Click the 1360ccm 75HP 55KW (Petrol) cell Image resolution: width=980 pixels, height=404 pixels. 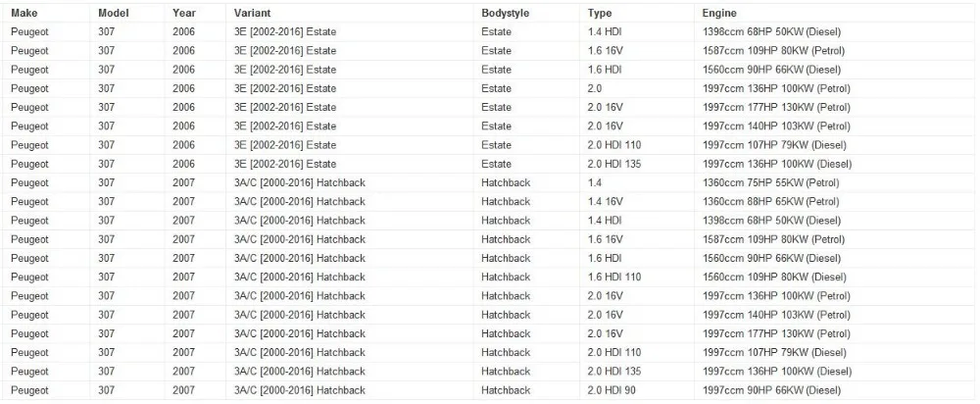pos(834,182)
